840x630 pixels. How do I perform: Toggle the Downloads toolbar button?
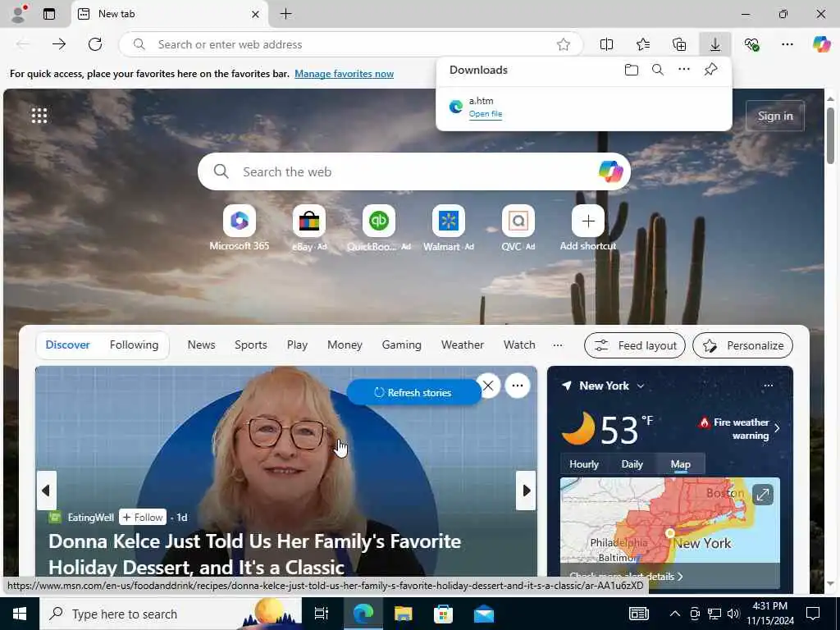[x=715, y=44]
